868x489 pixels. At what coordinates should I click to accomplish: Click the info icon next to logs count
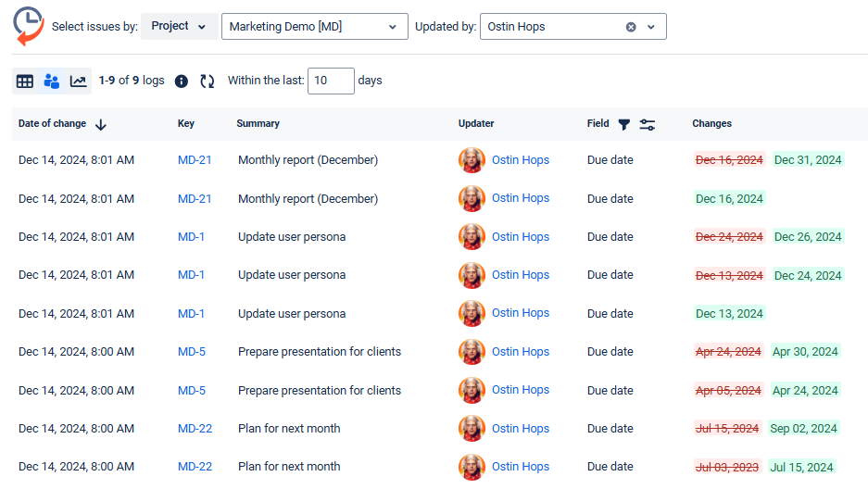point(182,81)
